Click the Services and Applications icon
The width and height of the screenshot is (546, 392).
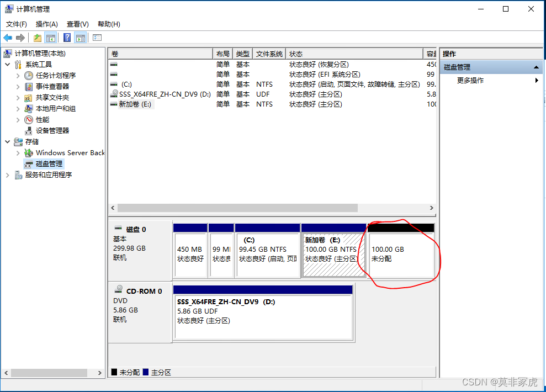pos(18,175)
